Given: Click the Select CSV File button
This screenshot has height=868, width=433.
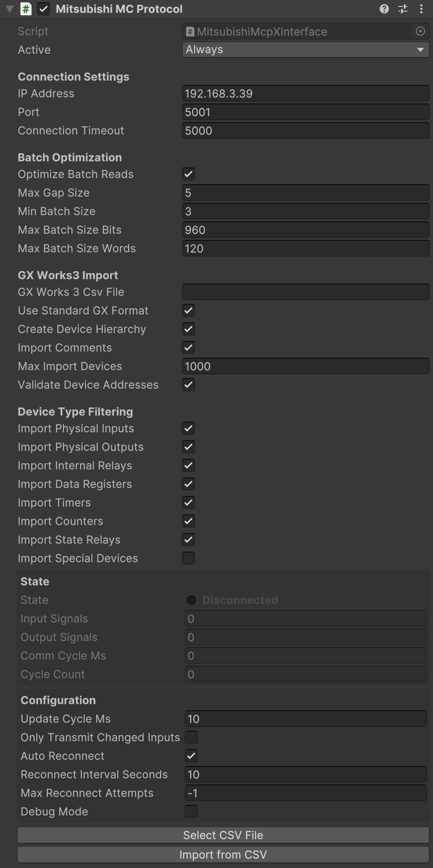Looking at the screenshot, I should (223, 835).
